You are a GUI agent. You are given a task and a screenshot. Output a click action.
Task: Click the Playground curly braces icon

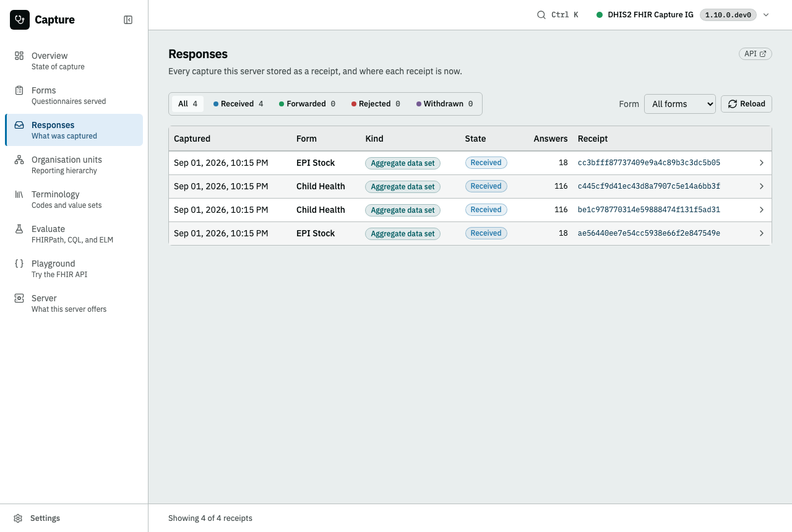point(19,264)
